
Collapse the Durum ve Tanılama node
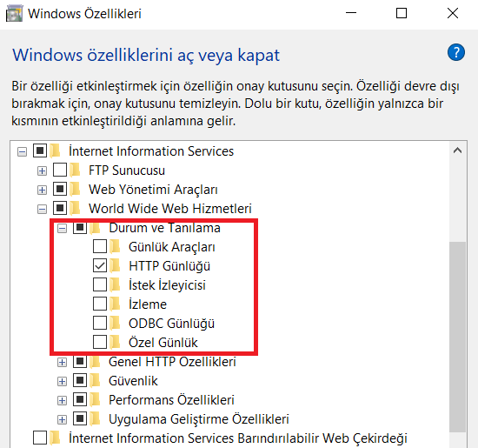62,228
